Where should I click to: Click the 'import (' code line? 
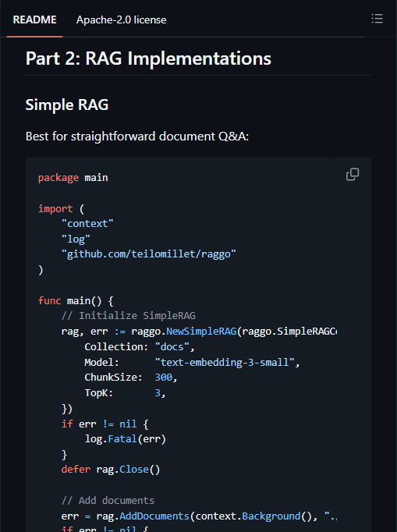(61, 208)
